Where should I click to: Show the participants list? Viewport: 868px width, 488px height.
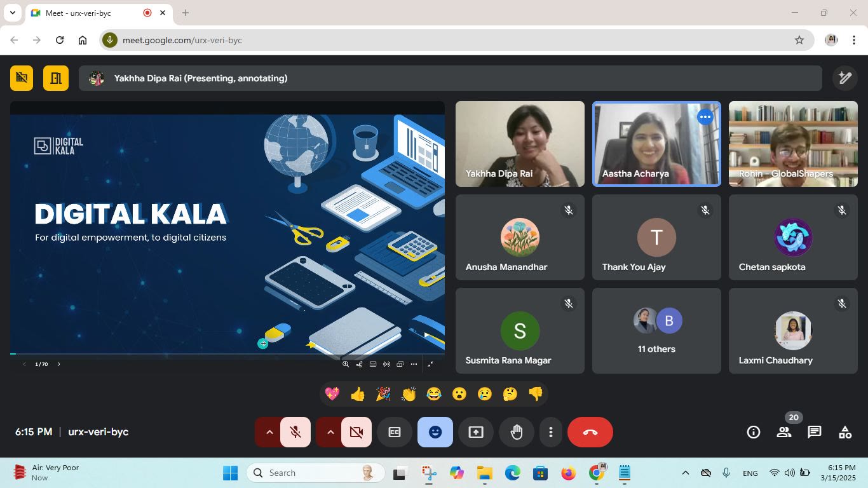[784, 432]
